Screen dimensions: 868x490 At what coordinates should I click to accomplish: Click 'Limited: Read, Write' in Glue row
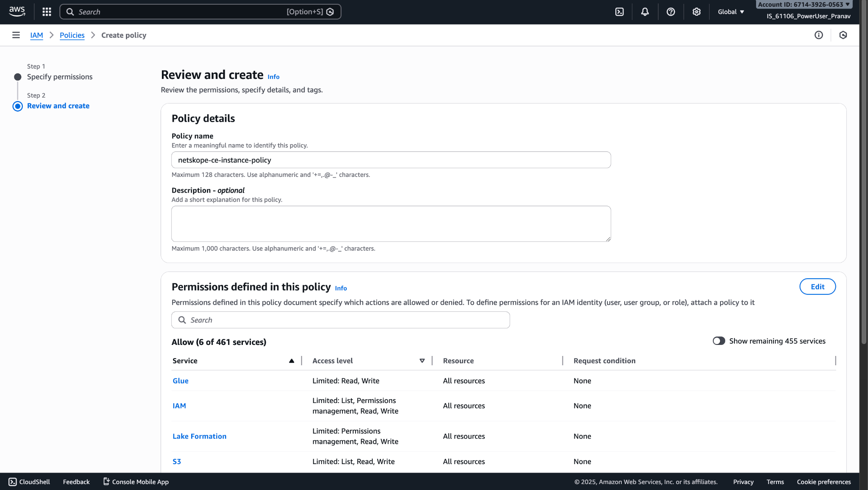point(346,381)
